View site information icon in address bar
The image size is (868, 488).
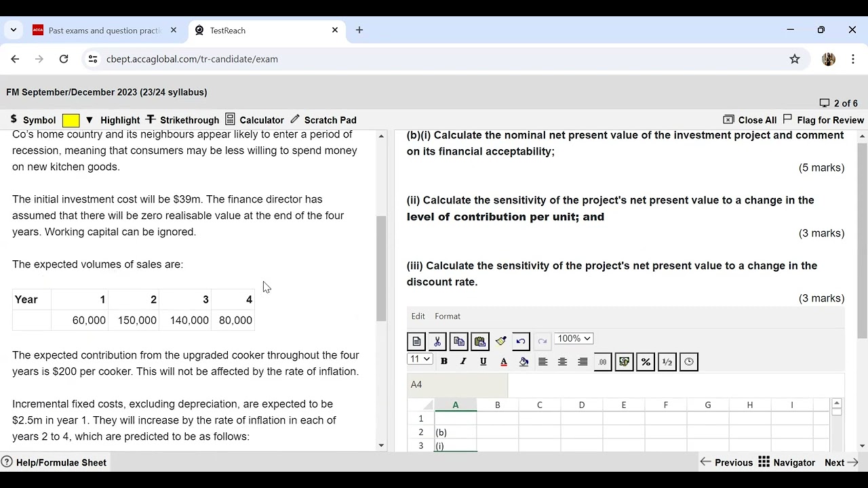(93, 59)
